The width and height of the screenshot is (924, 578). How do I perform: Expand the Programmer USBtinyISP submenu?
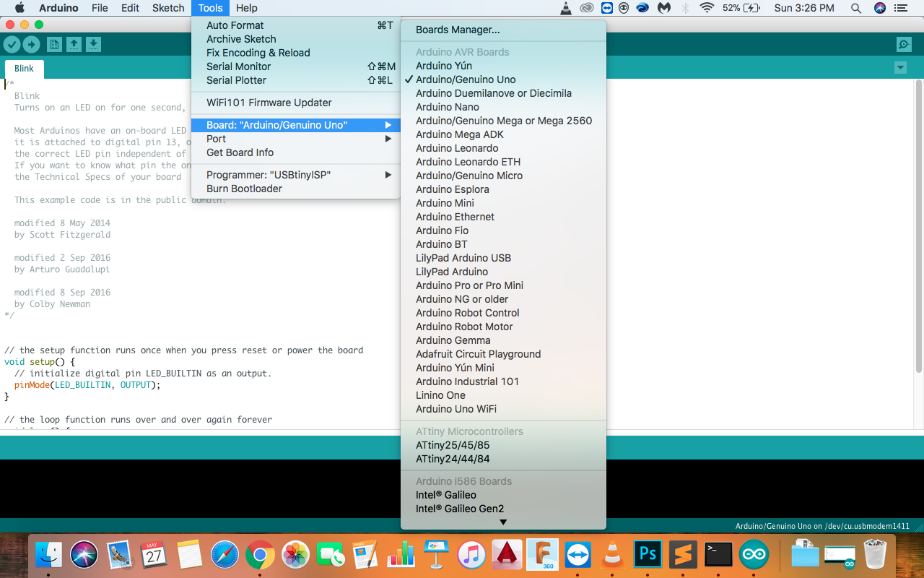point(295,175)
